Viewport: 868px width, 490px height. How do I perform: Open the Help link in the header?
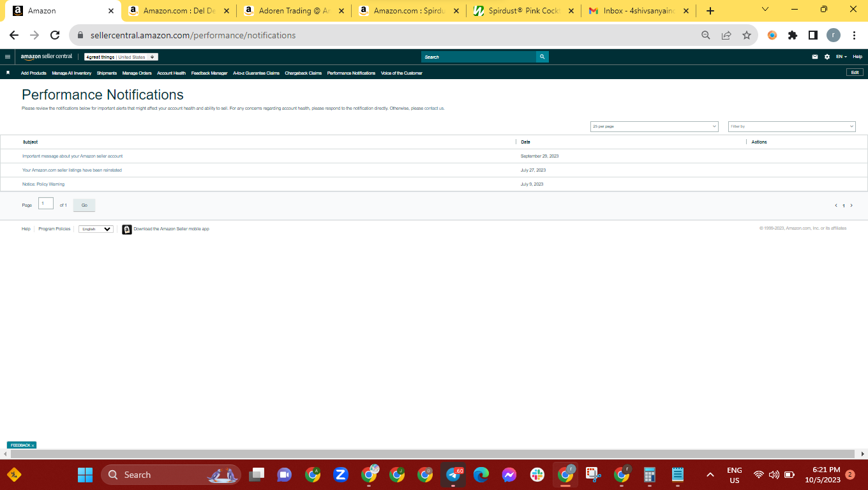click(x=857, y=57)
